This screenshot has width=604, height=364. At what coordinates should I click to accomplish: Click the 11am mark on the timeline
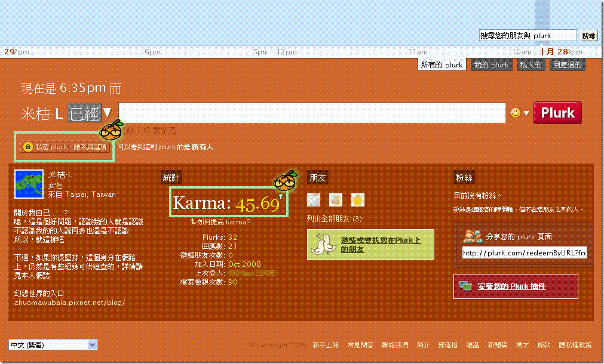click(x=418, y=51)
